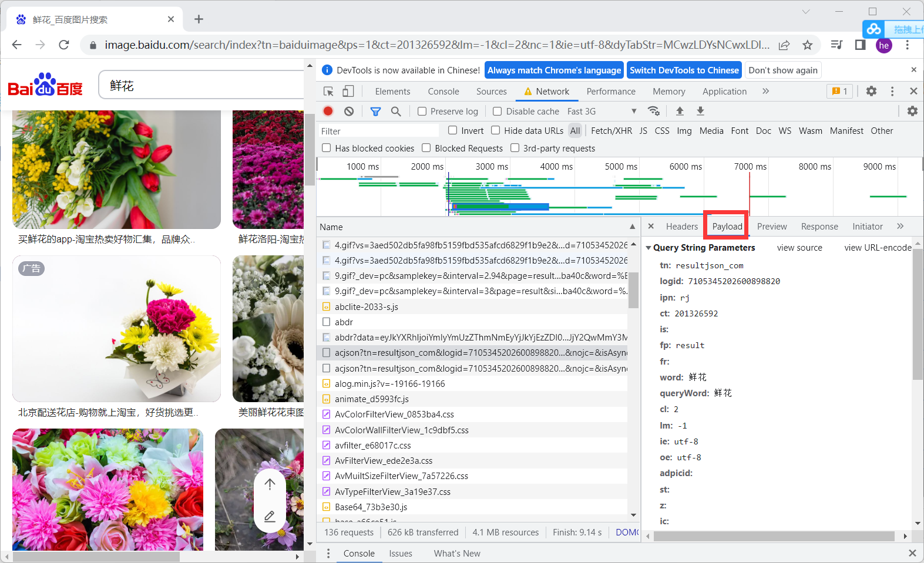Click the pencil feedback icon on Baidu page
Screen dimensions: 924x563
[x=270, y=517]
